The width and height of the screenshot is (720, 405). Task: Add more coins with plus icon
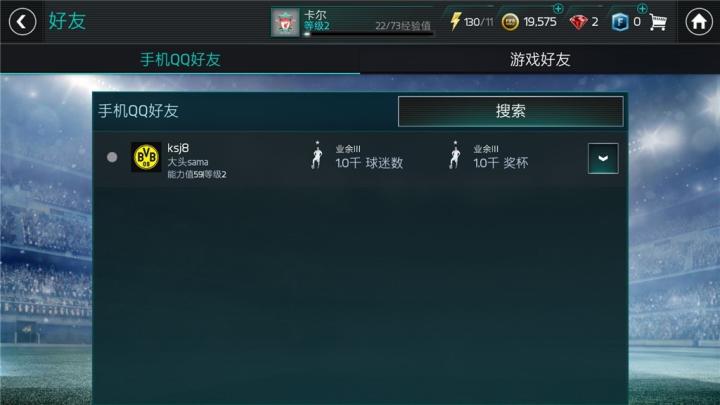tap(558, 8)
